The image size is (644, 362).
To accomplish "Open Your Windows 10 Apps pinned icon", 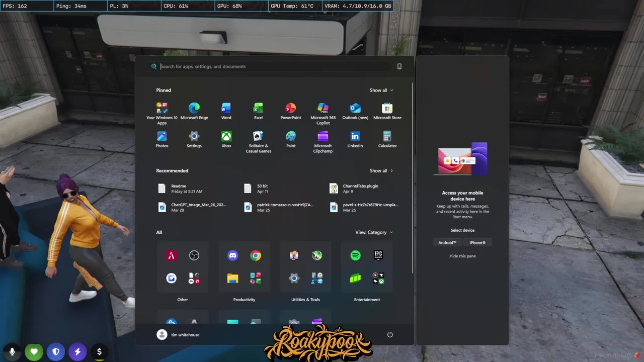I will [x=162, y=113].
